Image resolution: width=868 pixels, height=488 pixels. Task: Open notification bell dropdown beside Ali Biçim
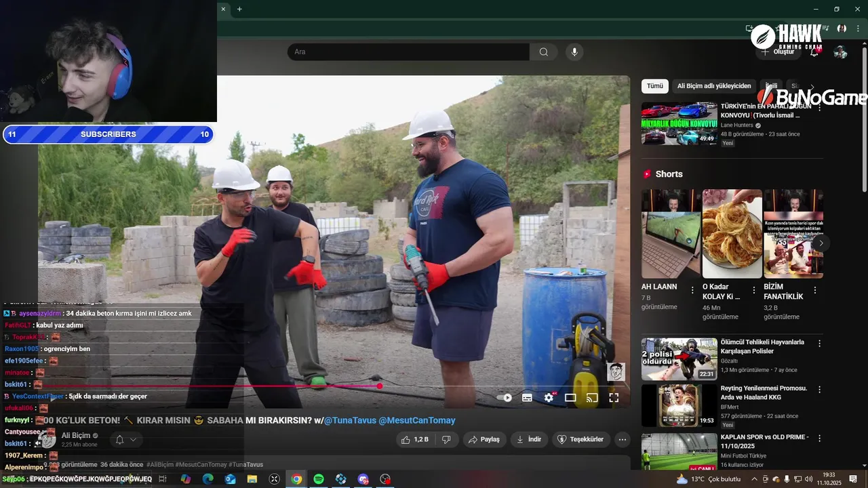125,440
